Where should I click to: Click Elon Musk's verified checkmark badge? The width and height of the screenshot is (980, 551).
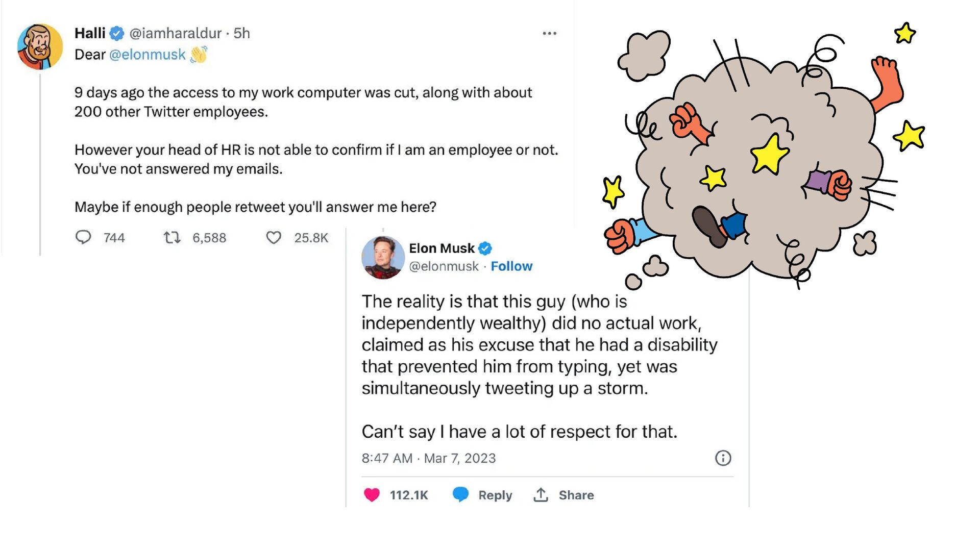click(485, 248)
